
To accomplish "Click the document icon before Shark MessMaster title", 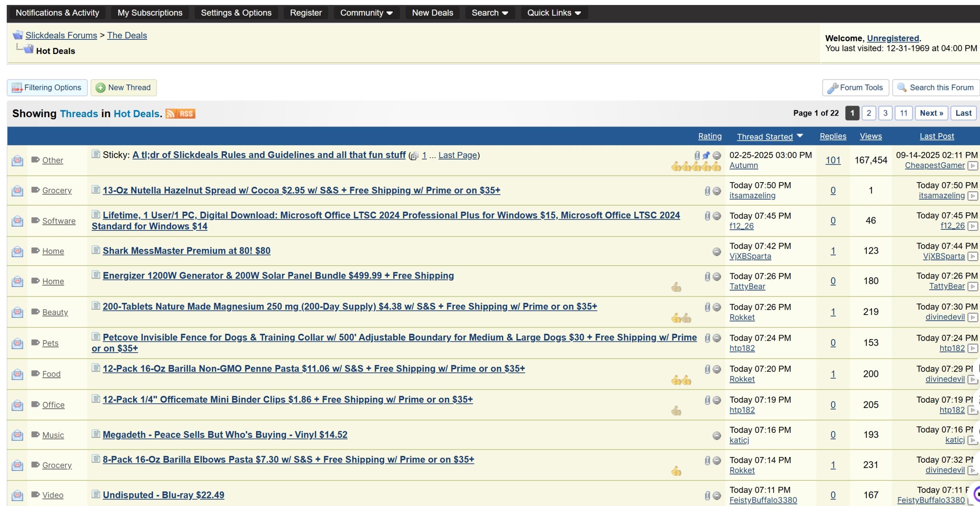I will click(x=96, y=250).
